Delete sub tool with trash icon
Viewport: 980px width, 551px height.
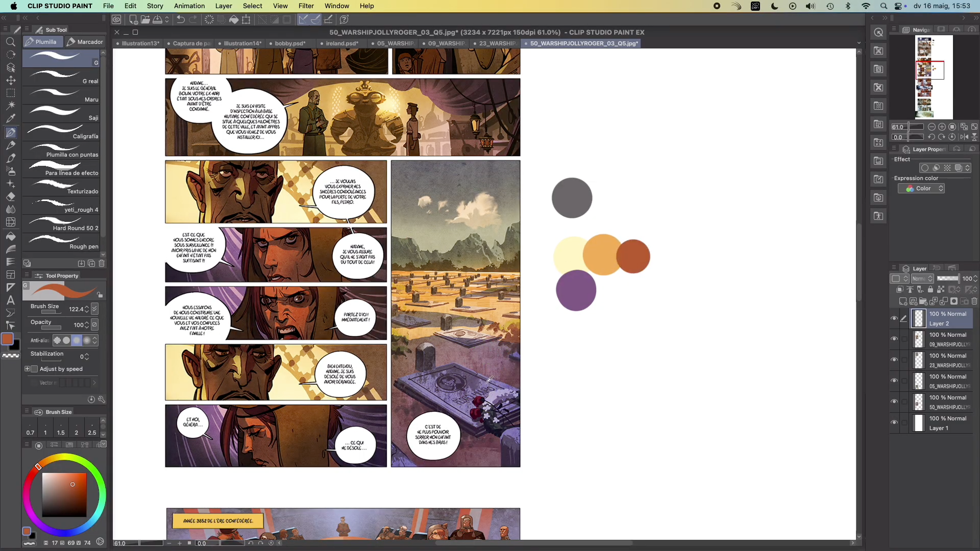pyautogui.click(x=102, y=263)
